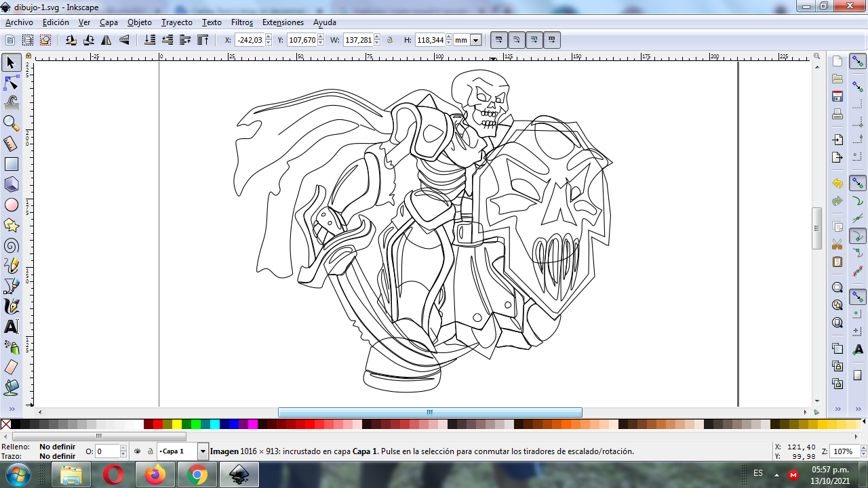The height and width of the screenshot is (488, 868).
Task: Select the Circle/Ellipse tool
Action: (x=11, y=205)
